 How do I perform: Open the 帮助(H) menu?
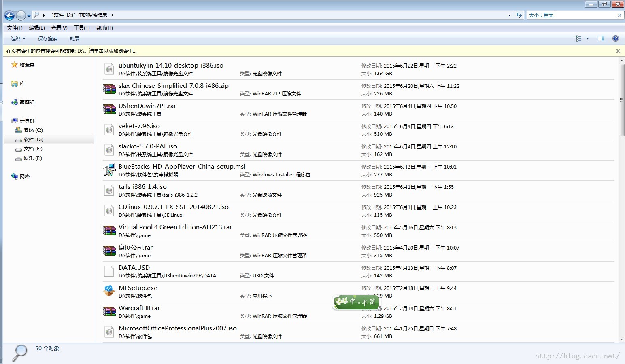point(104,28)
